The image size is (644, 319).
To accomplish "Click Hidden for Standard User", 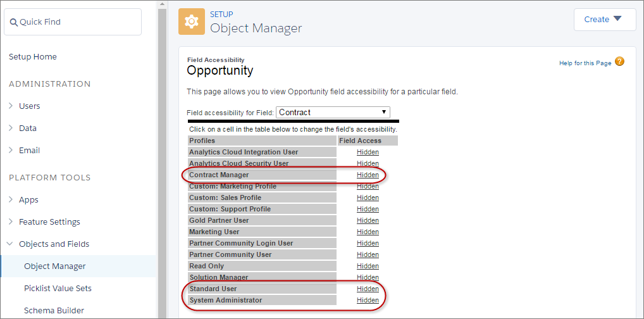I will (368, 289).
